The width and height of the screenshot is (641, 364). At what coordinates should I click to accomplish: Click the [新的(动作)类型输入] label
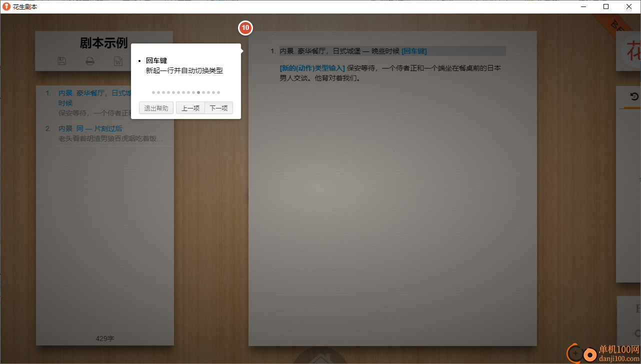pyautogui.click(x=312, y=68)
